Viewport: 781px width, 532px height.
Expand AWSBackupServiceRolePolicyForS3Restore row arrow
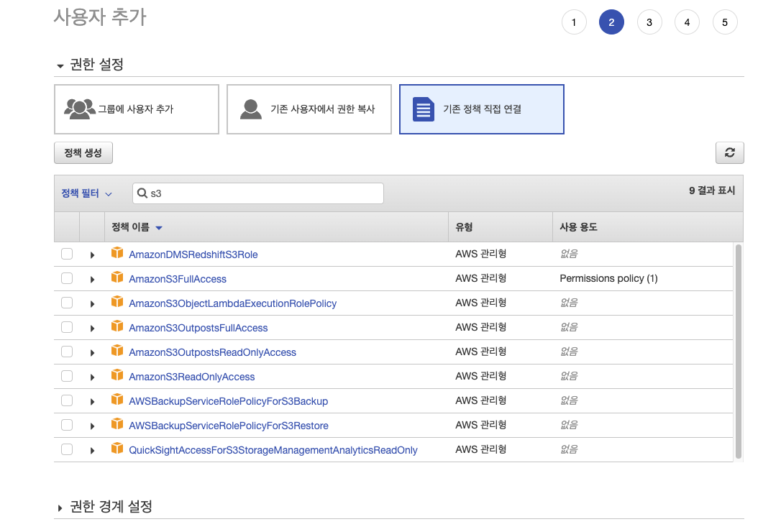point(92,426)
